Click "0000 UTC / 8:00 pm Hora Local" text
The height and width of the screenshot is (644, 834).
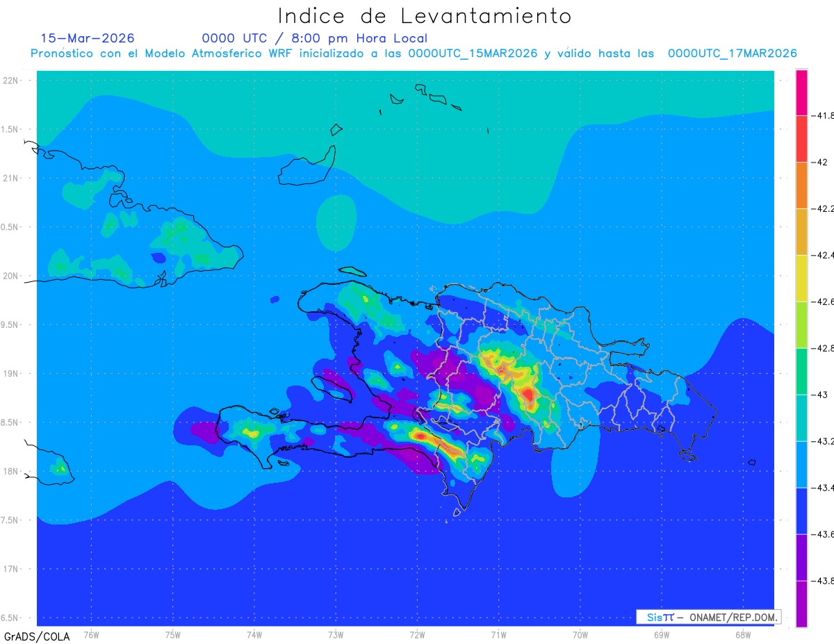pos(315,38)
